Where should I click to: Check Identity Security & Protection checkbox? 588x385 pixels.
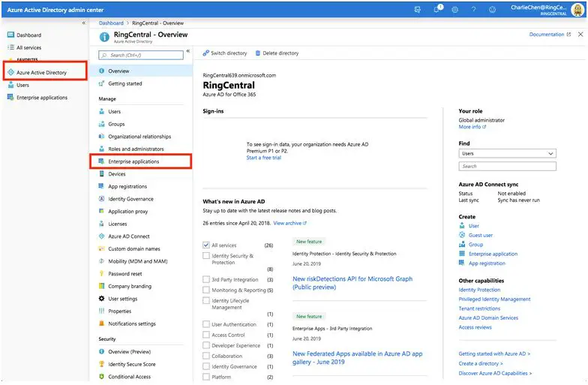(205, 255)
